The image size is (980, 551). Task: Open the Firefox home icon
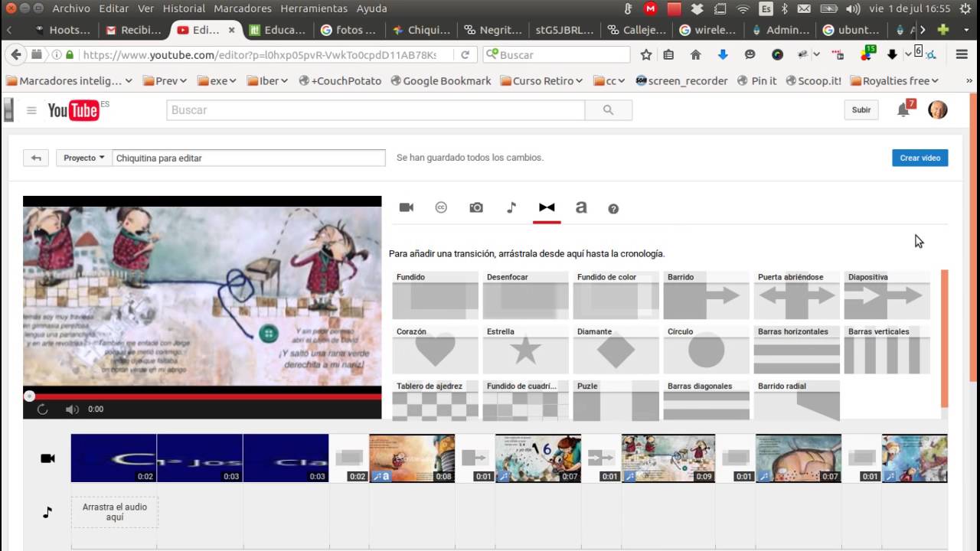click(x=696, y=55)
